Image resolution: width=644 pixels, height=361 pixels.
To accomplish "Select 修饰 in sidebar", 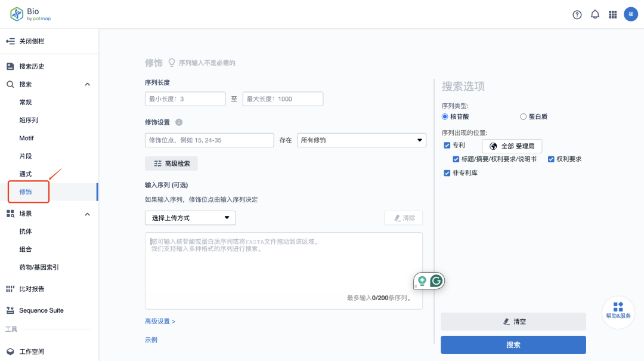I will click(x=26, y=192).
